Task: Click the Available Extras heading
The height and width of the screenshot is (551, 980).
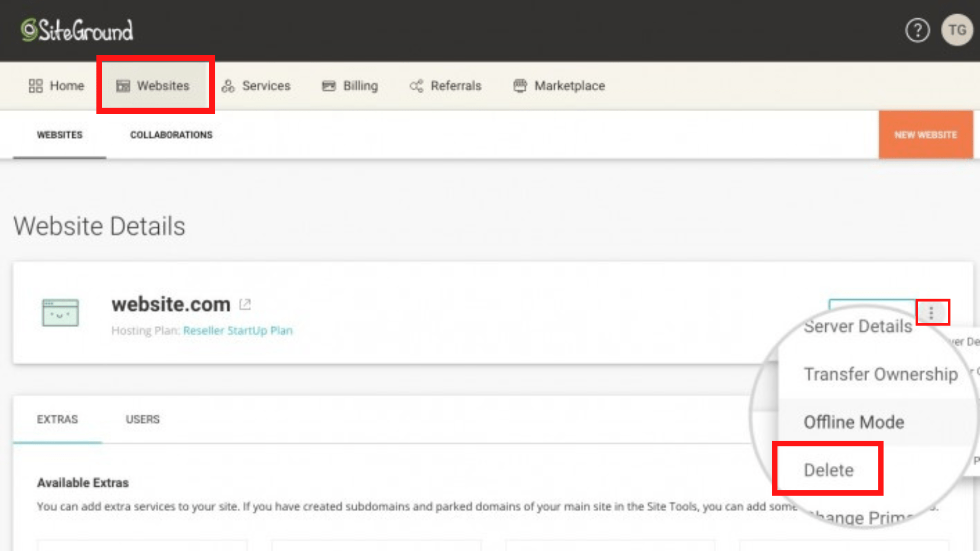Action: (x=83, y=483)
